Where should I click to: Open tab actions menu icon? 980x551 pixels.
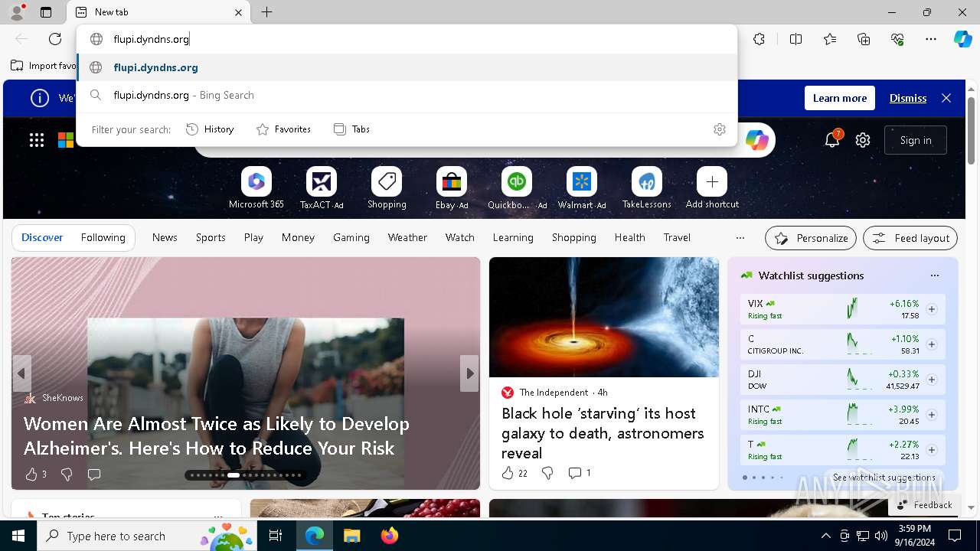(x=46, y=12)
